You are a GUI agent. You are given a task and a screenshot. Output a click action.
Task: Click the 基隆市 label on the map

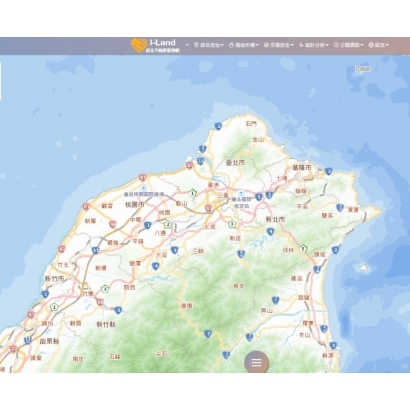[x=302, y=167]
